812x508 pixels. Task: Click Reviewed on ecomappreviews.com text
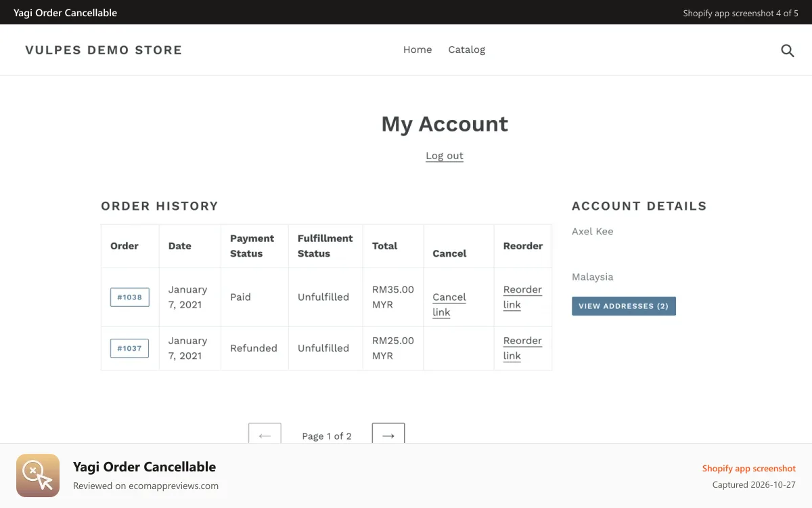point(145,486)
